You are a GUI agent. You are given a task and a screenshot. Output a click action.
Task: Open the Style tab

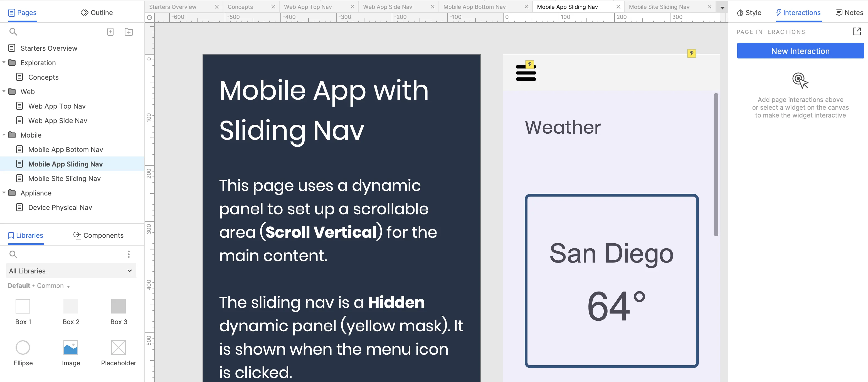[749, 13]
